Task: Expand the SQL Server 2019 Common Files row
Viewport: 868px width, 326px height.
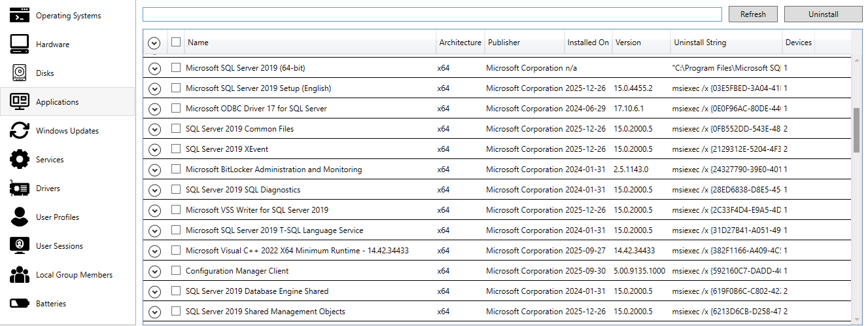Action: [154, 130]
